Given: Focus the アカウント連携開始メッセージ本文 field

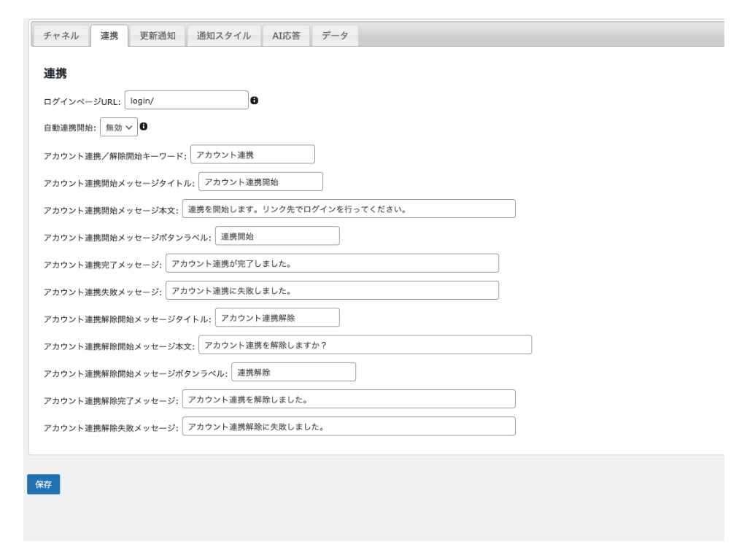Looking at the screenshot, I should [x=349, y=209].
